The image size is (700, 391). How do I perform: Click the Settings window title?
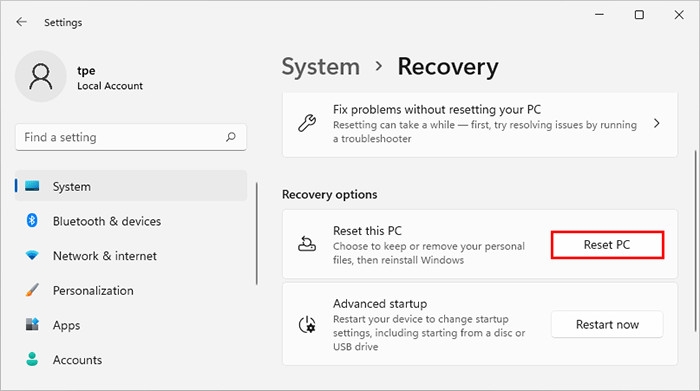(x=63, y=22)
